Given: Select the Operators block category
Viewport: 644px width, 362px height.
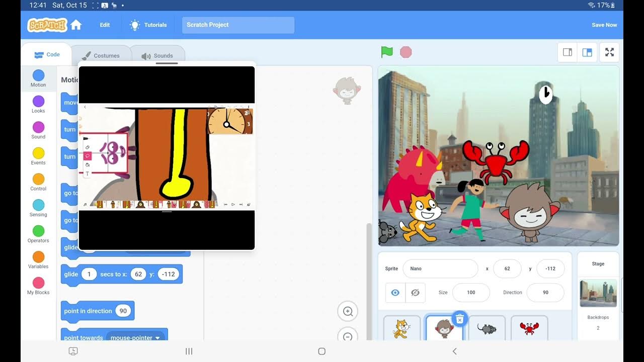Looking at the screenshot, I should pos(38,234).
